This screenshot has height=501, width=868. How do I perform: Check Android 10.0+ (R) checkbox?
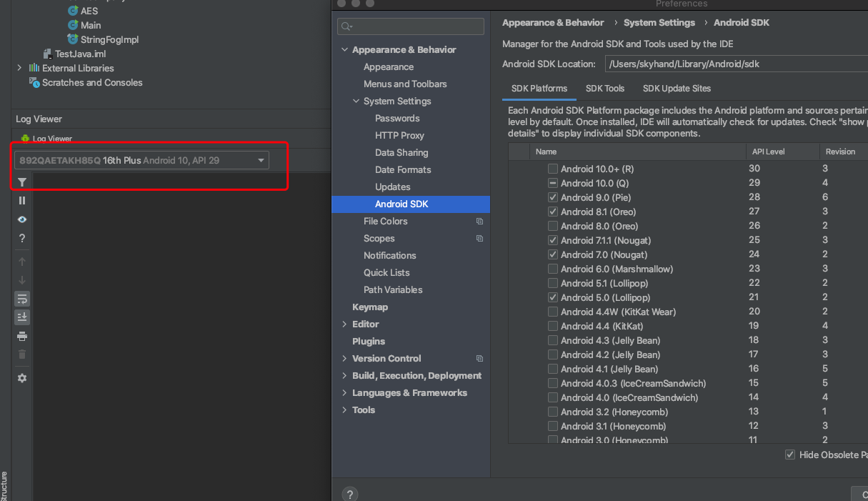click(553, 169)
